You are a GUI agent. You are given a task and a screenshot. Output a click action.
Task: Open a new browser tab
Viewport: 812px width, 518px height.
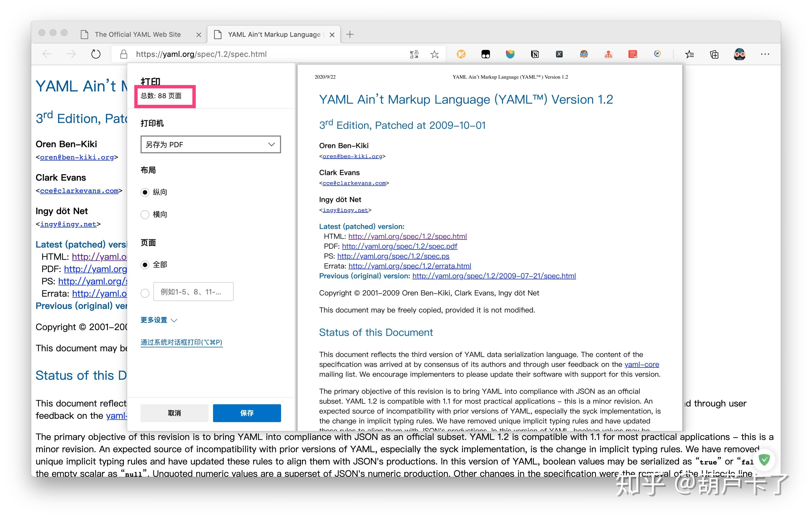click(x=350, y=34)
